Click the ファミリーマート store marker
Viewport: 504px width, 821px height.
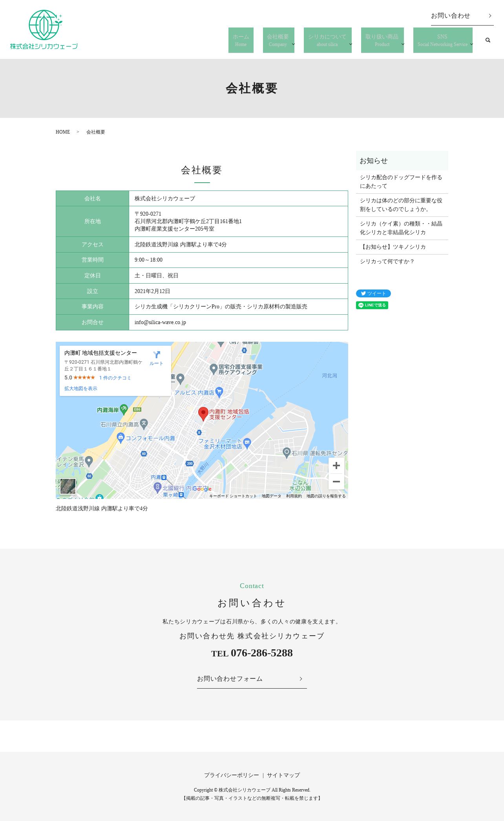point(247,443)
